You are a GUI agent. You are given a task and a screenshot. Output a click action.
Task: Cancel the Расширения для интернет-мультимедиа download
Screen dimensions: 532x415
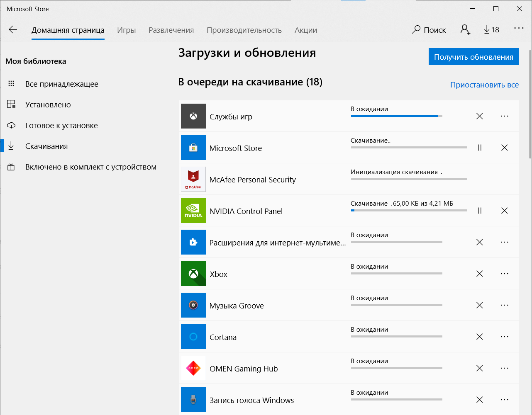tap(480, 242)
